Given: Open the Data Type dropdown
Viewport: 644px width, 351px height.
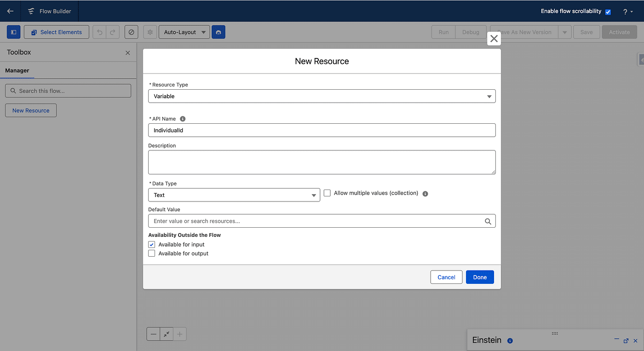Looking at the screenshot, I should point(234,195).
